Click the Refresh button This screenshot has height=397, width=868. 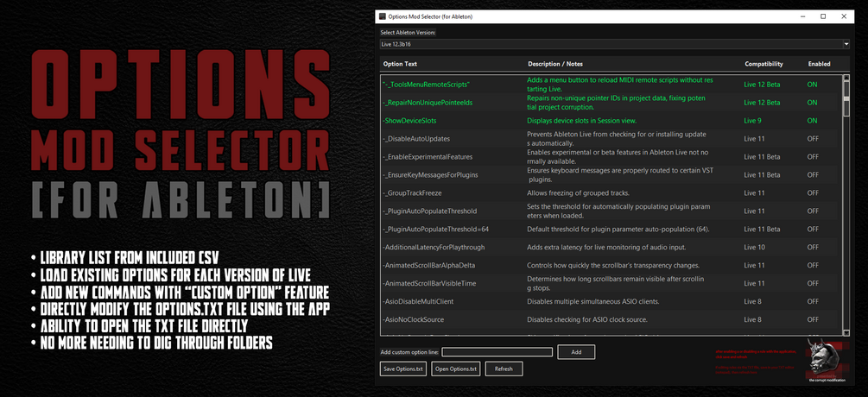point(504,369)
